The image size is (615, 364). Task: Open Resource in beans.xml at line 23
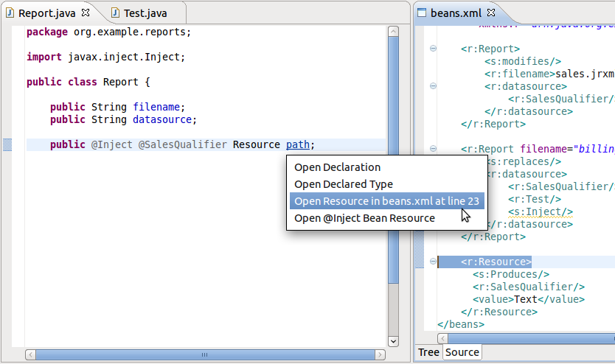tap(386, 201)
